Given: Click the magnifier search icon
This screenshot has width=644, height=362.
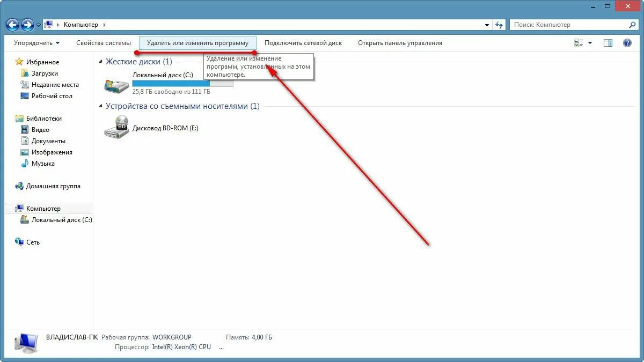Looking at the screenshot, I should click(x=633, y=25).
